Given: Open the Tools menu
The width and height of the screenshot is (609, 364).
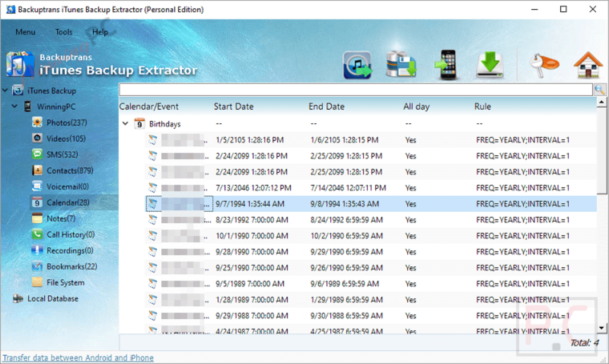Looking at the screenshot, I should 64,32.
